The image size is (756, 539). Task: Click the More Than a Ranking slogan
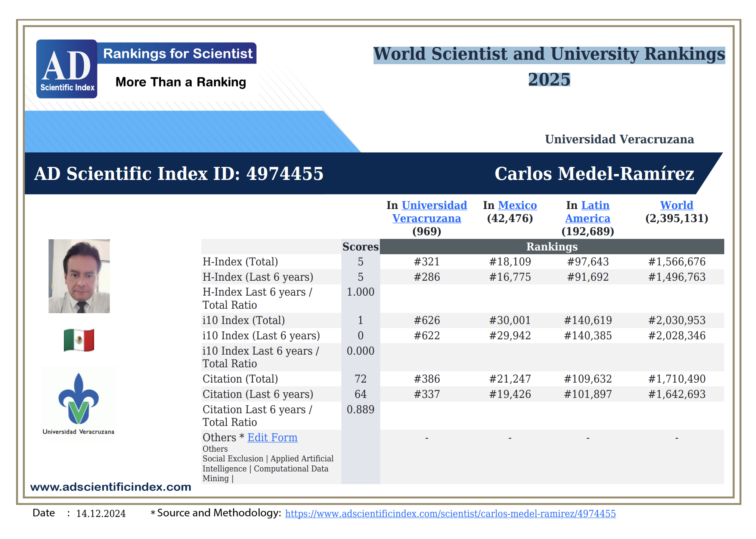(181, 82)
